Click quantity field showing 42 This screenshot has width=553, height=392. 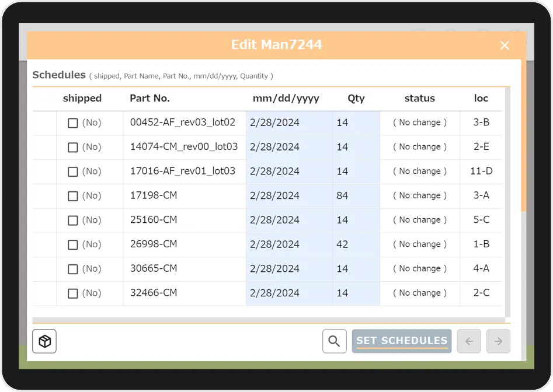tap(356, 244)
